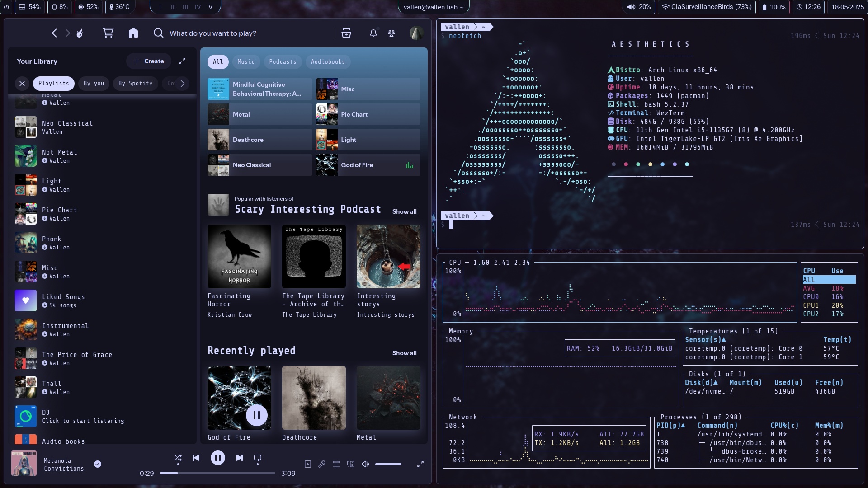Viewport: 868px width, 488px height.
Task: Open the play queue
Action: tap(336, 464)
